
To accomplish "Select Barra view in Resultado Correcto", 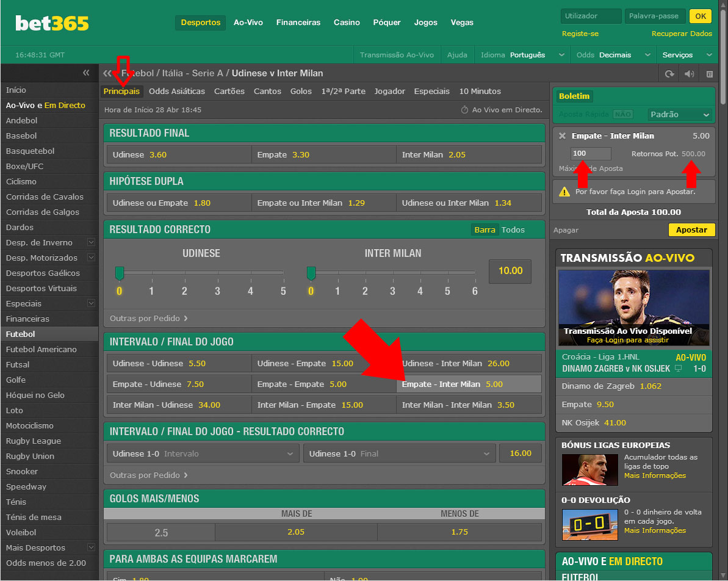I will pos(485,230).
